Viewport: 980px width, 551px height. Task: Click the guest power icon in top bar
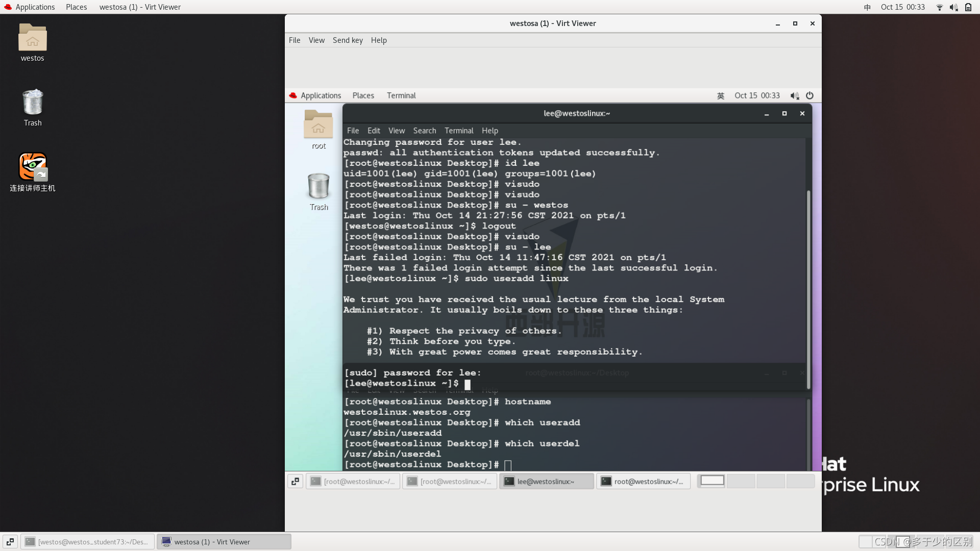(810, 95)
